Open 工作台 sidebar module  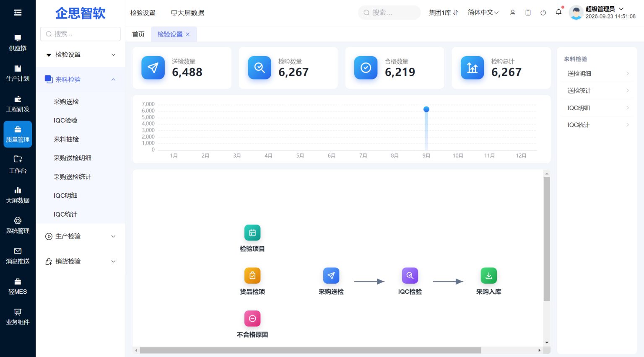pyautogui.click(x=18, y=165)
